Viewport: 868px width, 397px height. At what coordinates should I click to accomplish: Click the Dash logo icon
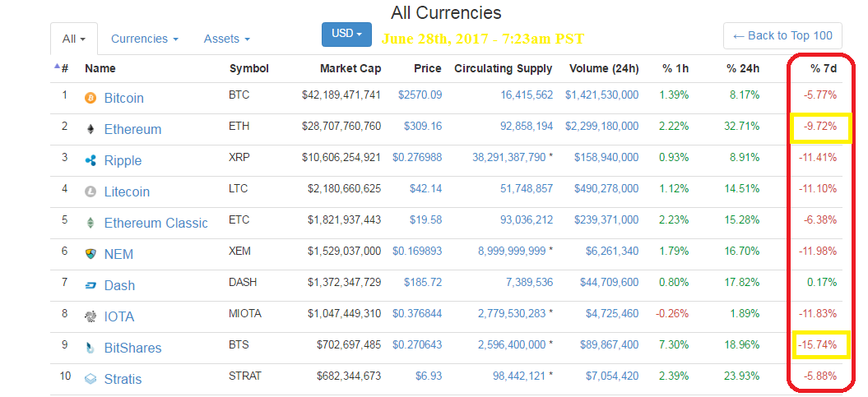pyautogui.click(x=91, y=285)
